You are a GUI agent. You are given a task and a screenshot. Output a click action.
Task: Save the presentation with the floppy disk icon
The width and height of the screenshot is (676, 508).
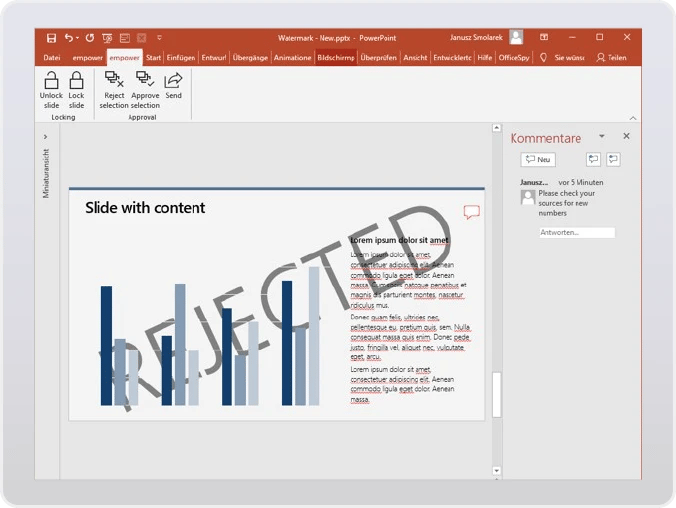pyautogui.click(x=51, y=38)
